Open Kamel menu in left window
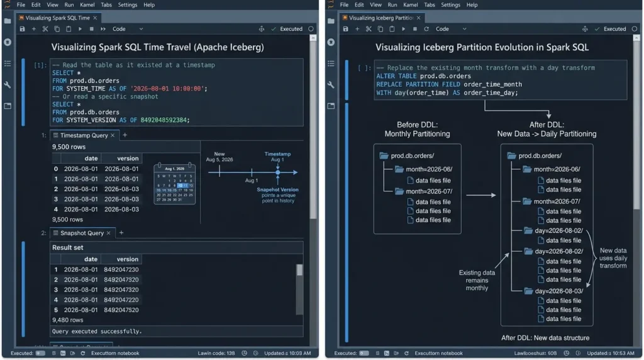The height and width of the screenshot is (360, 644). [87, 5]
